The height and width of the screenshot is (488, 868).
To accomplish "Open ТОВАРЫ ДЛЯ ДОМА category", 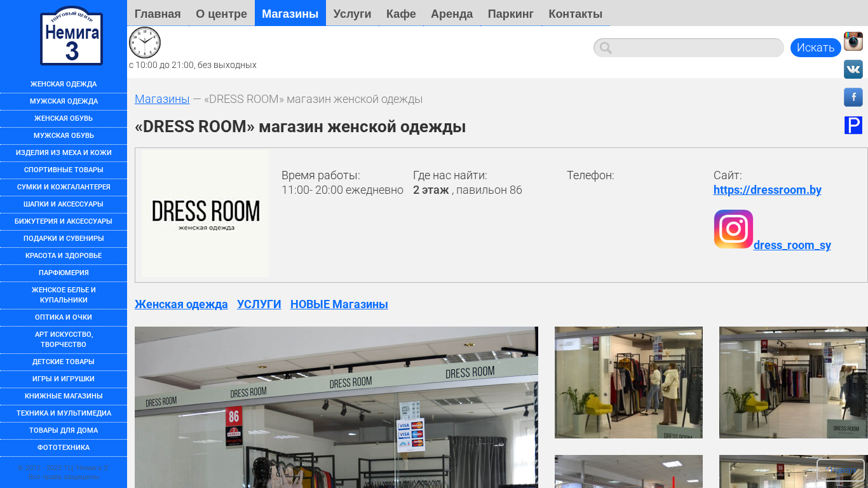I will click(x=64, y=431).
